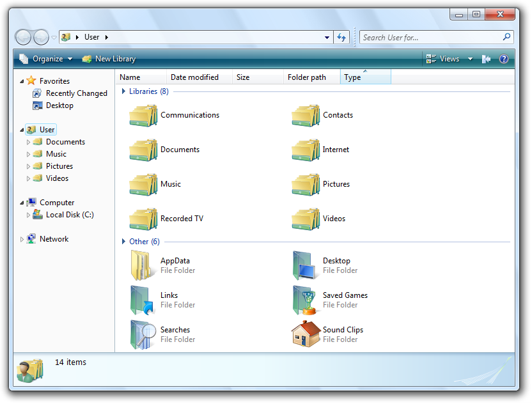Click the Back navigation arrow button
The image size is (532, 404).
coord(23,38)
